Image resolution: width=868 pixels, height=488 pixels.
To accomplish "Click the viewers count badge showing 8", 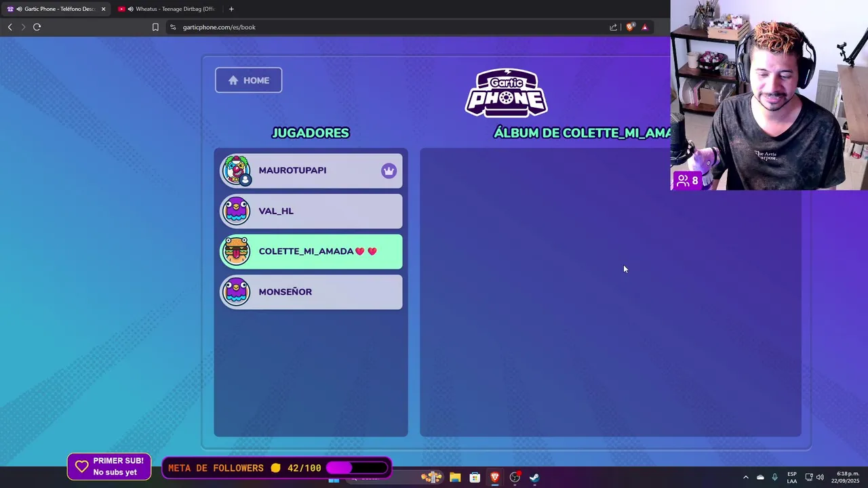I will pyautogui.click(x=688, y=181).
